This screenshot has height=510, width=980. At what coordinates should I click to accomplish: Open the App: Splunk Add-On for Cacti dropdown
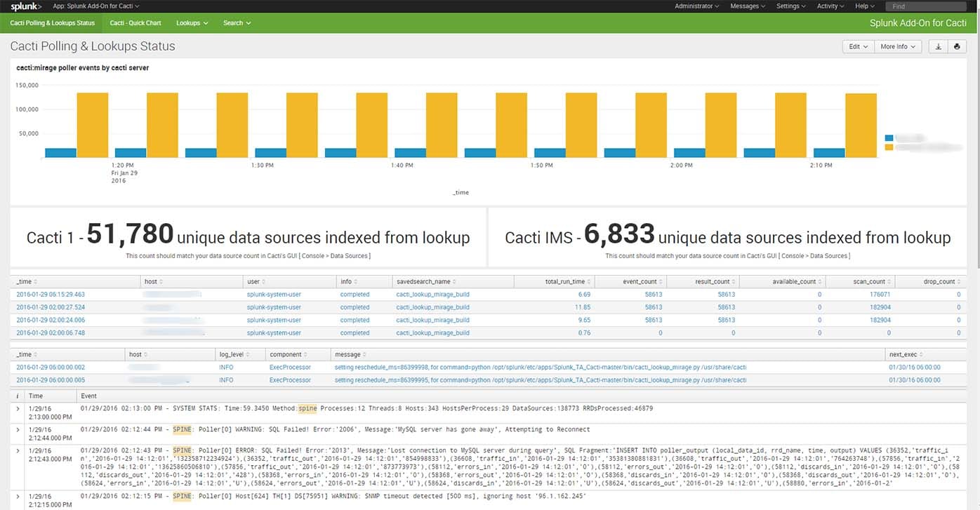click(96, 6)
